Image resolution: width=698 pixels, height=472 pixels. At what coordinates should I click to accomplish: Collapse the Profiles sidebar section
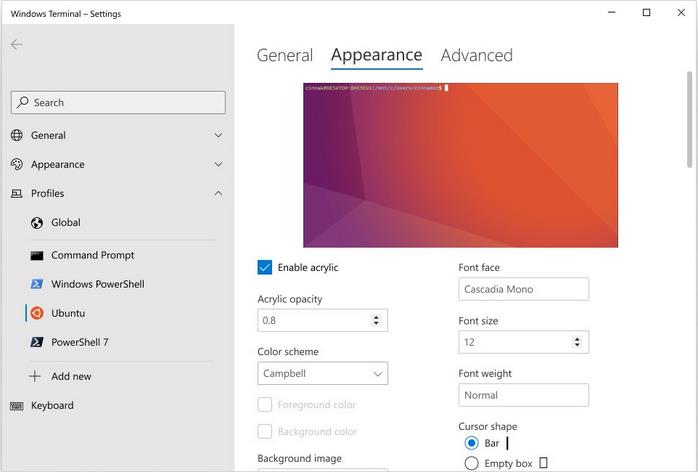pos(218,193)
